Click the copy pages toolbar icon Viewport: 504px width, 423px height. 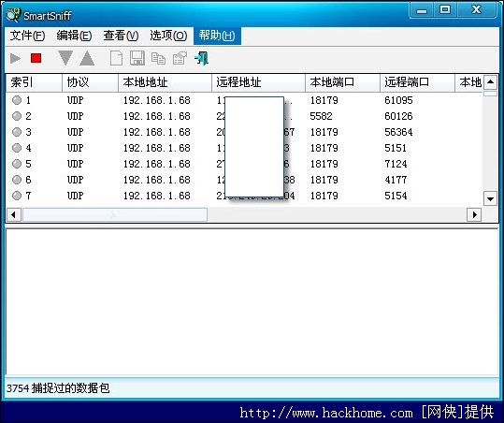pyautogui.click(x=158, y=59)
